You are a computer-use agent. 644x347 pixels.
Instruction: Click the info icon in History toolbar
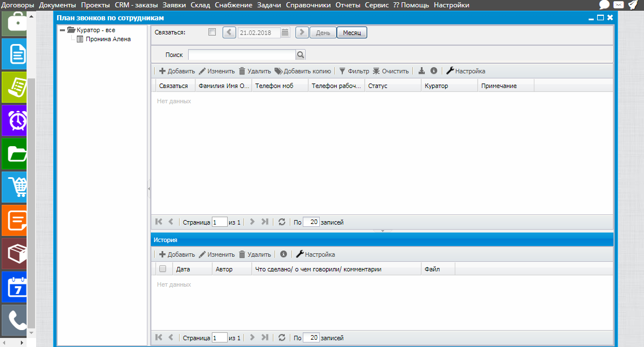(x=284, y=254)
